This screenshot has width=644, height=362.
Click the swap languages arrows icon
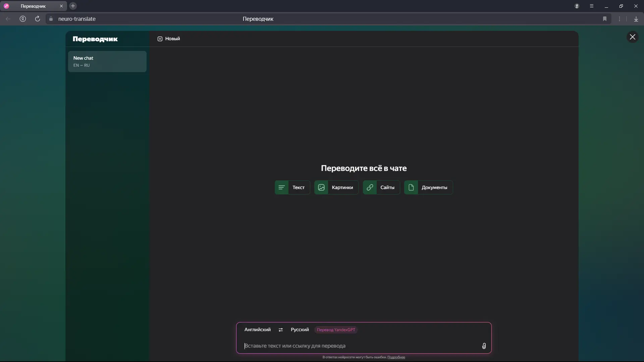coord(281,330)
